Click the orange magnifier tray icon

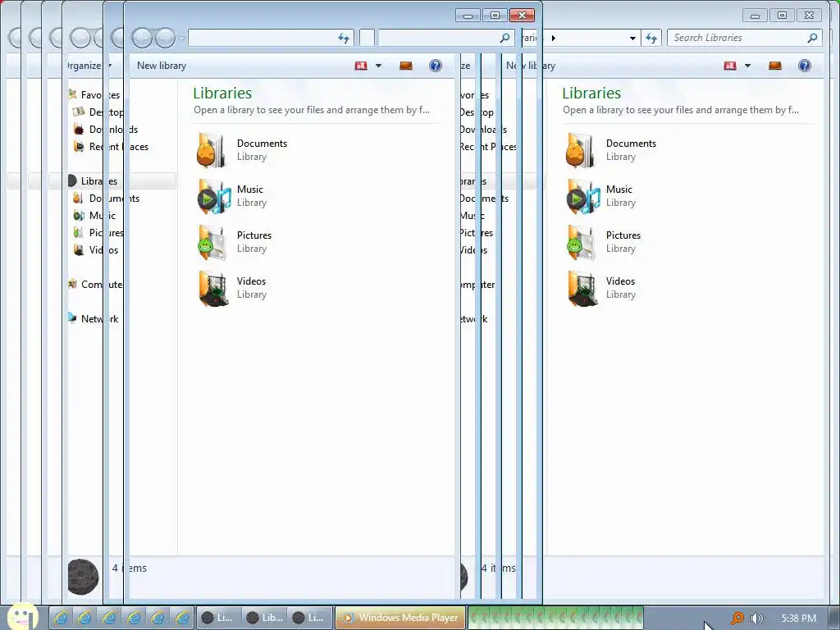point(737,619)
